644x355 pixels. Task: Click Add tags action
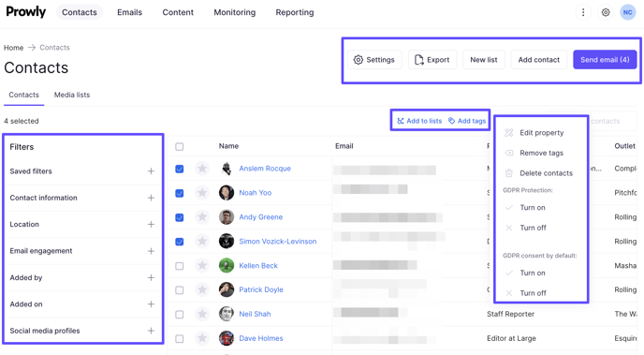(467, 121)
